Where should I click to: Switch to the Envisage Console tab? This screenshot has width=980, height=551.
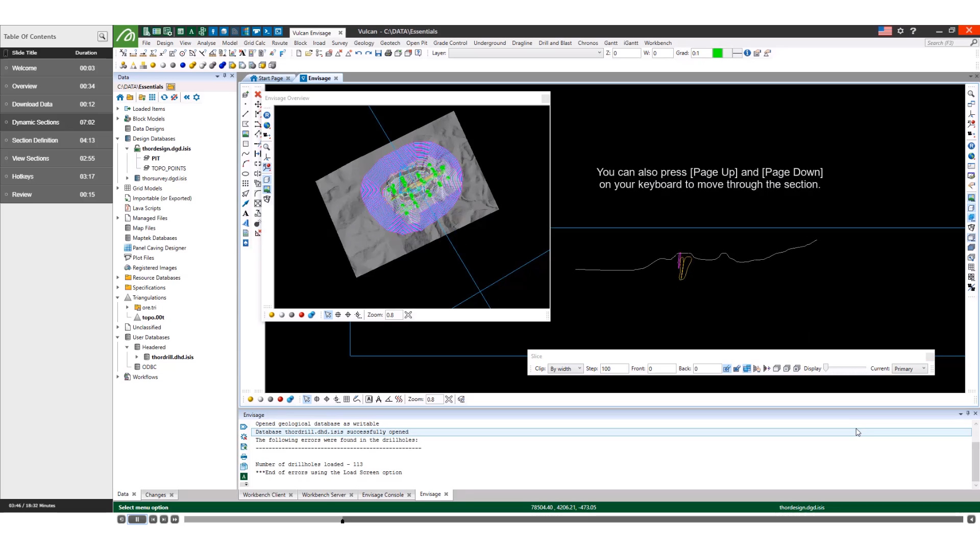click(x=383, y=494)
